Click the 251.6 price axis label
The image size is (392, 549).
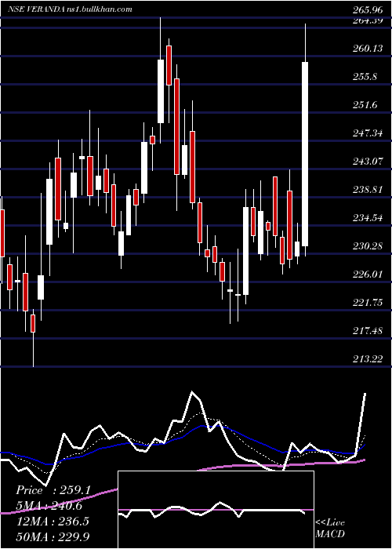tap(365, 104)
